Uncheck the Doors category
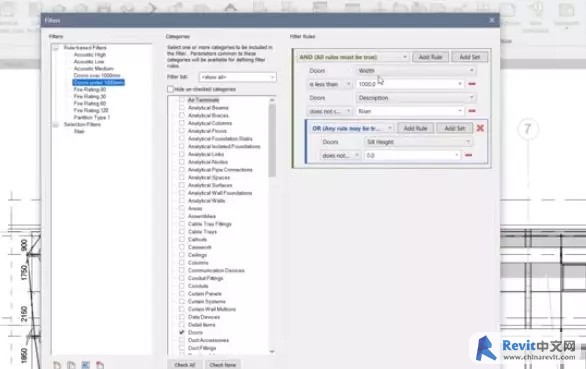 coord(182,332)
